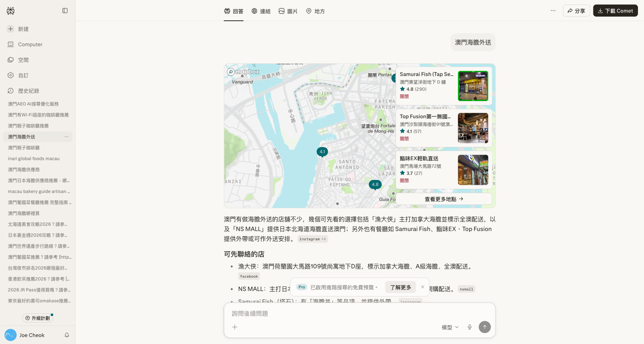
Task: Switch to the 圖片 tab
Action: click(x=288, y=11)
